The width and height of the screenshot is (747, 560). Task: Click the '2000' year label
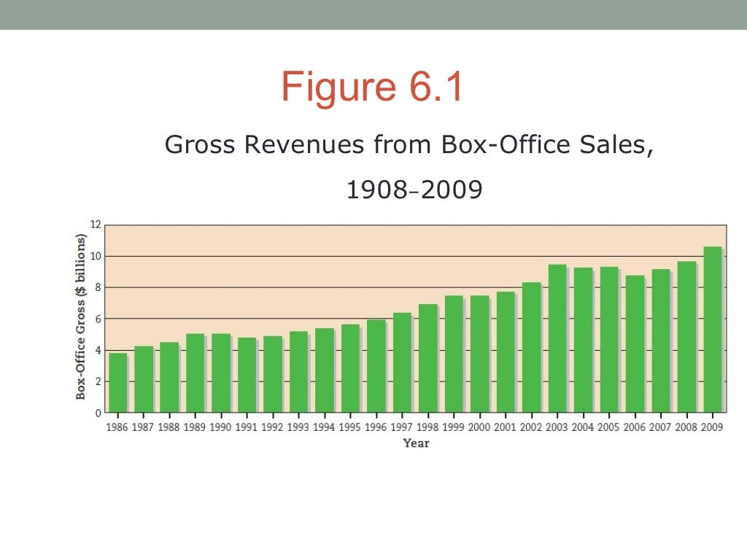click(479, 427)
